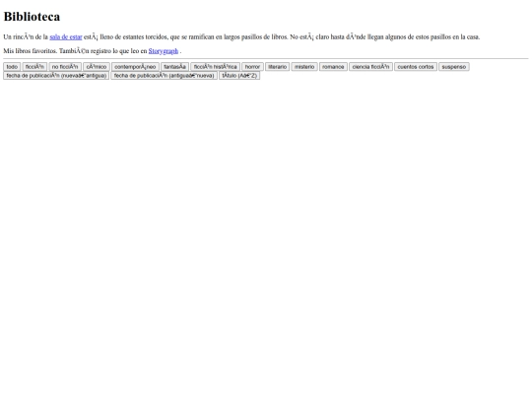Screen dimensions: 532x399
Task: Click the sentence 'Mis libros favoritos.'
Action: 31,51
